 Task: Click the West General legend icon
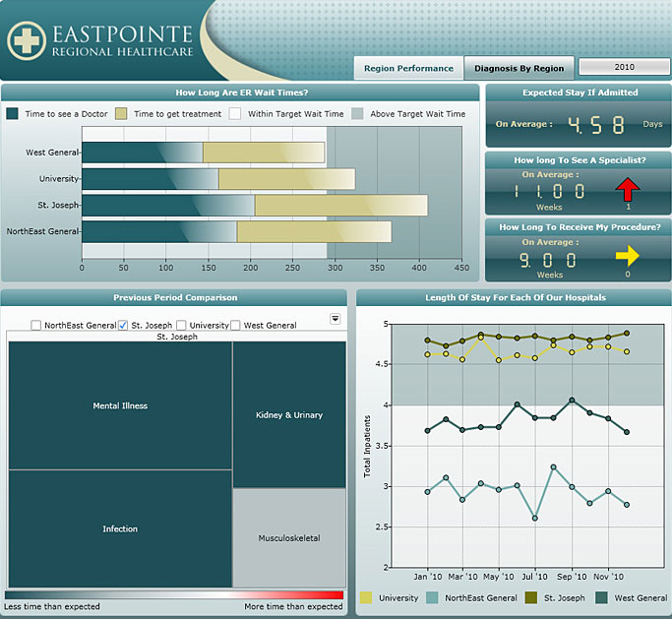600,597
